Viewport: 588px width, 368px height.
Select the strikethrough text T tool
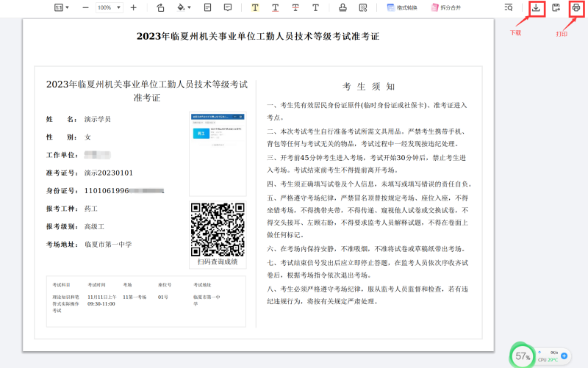[x=295, y=8]
